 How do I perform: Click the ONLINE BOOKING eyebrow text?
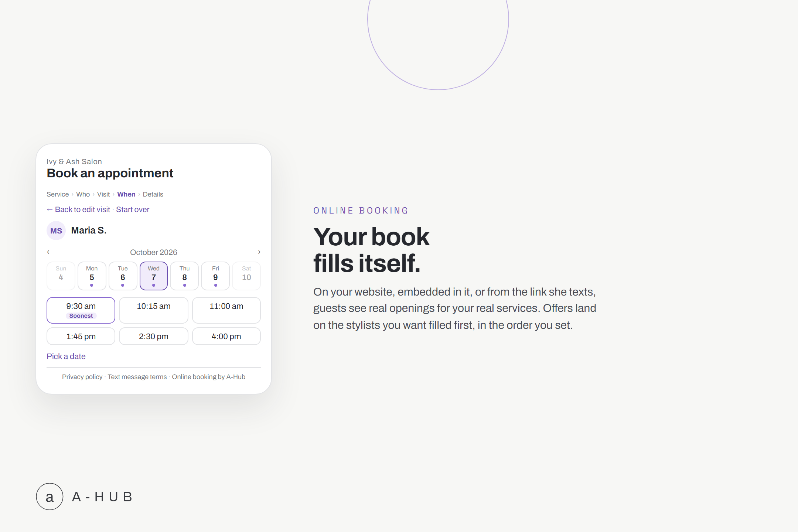361,211
